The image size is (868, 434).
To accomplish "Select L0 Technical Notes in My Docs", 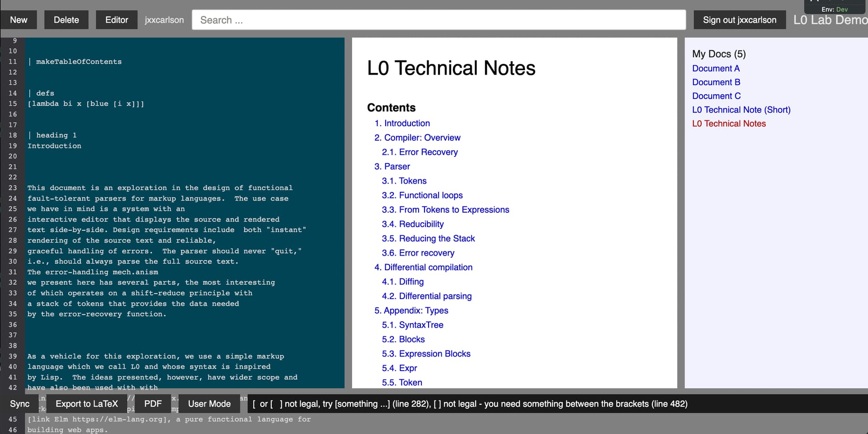I will tap(728, 123).
